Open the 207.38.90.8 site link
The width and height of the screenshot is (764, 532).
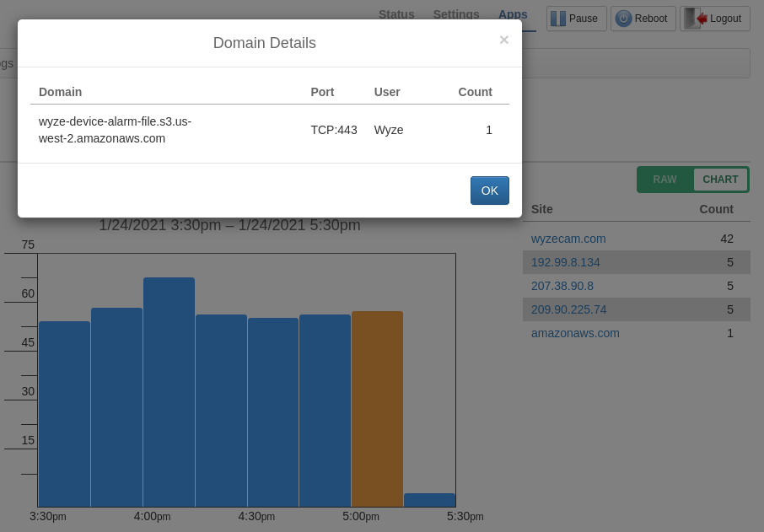pos(562,286)
